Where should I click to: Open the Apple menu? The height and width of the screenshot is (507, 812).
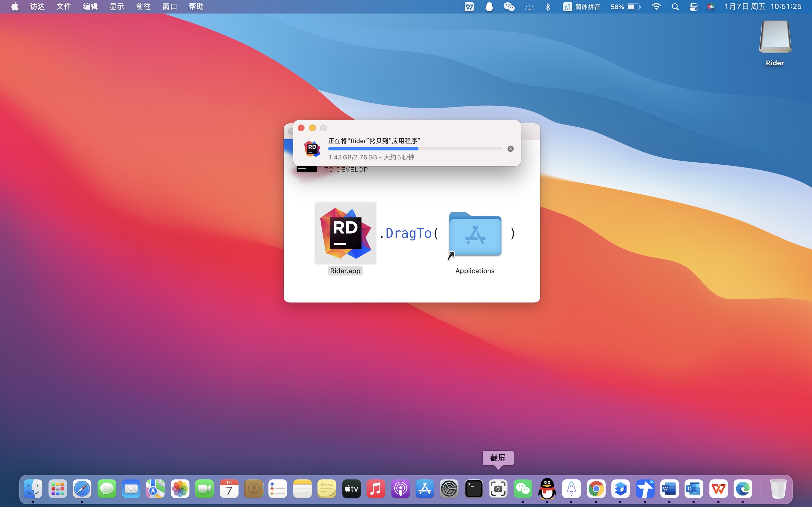click(15, 7)
